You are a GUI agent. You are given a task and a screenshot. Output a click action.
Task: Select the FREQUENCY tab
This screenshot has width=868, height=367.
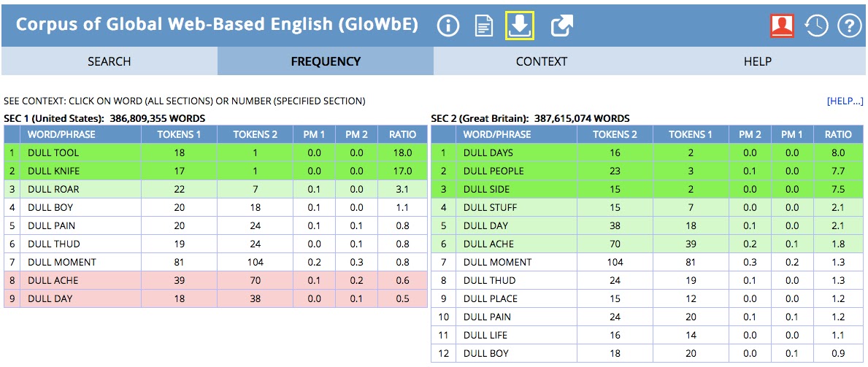[x=326, y=61]
